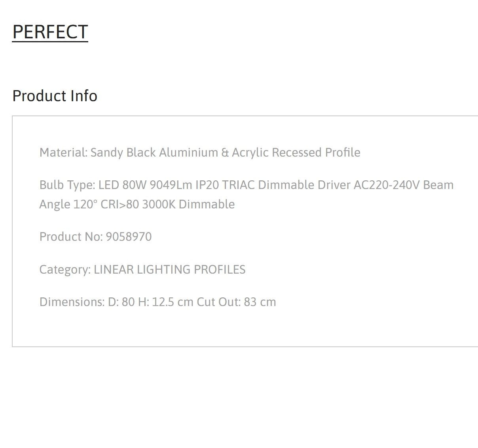Screen dimensions: 478x448
Task: Click the Bulb Type label
Action: coord(67,185)
